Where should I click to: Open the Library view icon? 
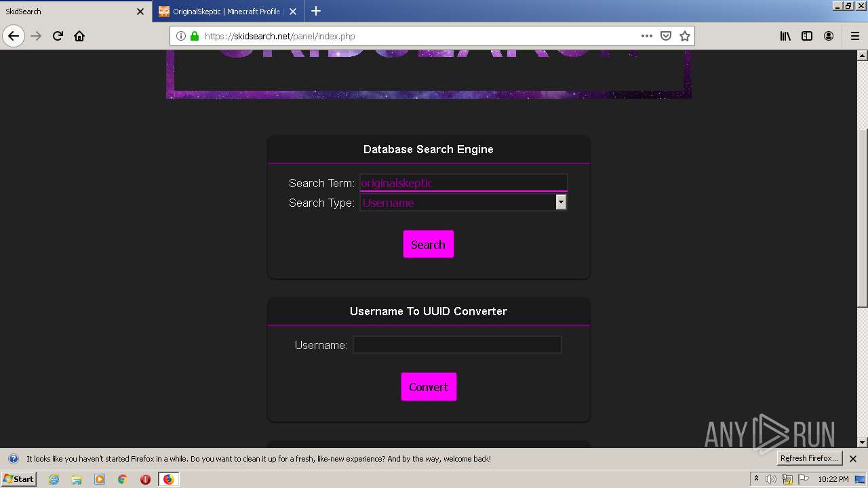[785, 36]
